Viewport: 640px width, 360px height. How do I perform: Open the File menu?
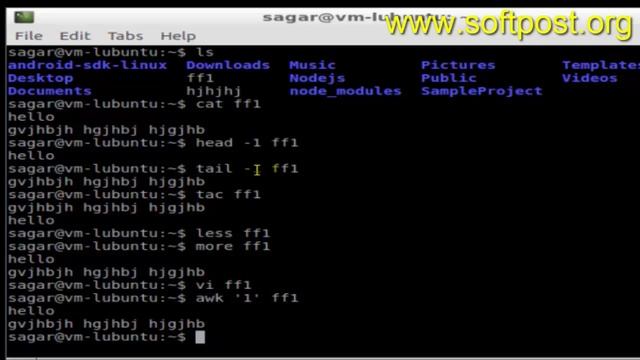29,36
